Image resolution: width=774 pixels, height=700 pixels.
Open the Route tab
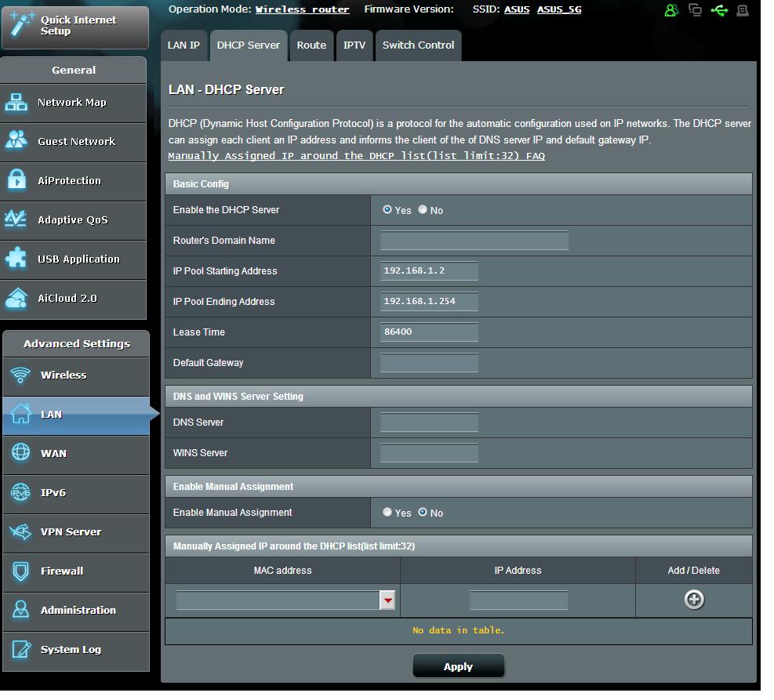pos(312,45)
